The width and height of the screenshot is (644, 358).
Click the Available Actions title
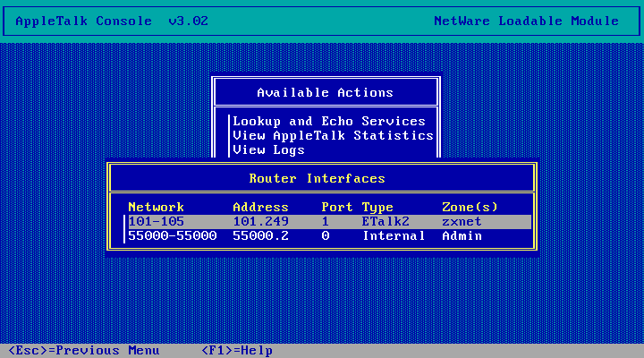tap(325, 92)
